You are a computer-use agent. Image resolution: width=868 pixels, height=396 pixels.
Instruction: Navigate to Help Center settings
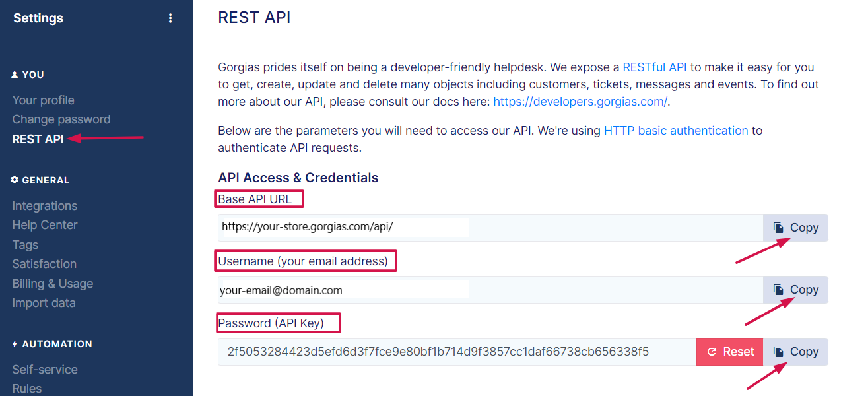coord(44,225)
